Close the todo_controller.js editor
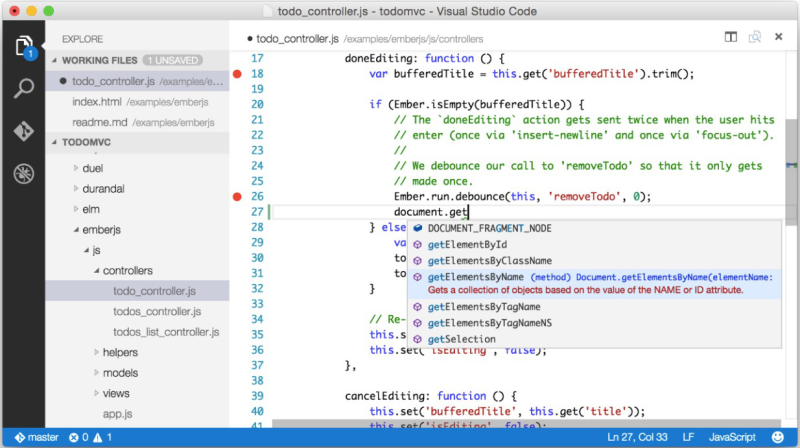Viewport: 800px width, 448px height. [x=779, y=37]
